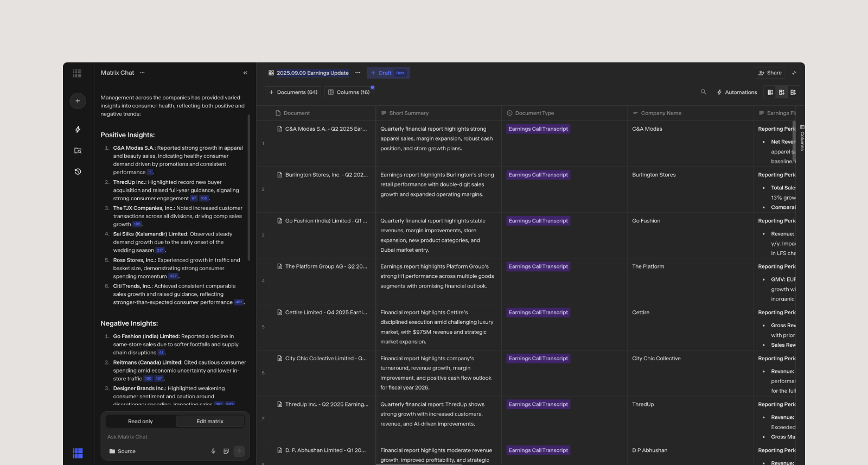Open The Platform Group AG Q2 document

[x=322, y=267]
